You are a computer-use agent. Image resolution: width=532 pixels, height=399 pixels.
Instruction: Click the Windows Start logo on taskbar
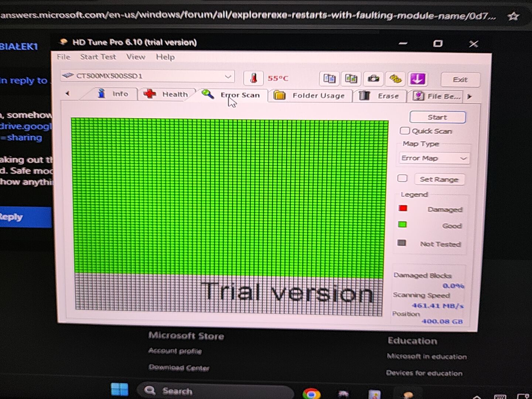pyautogui.click(x=119, y=390)
